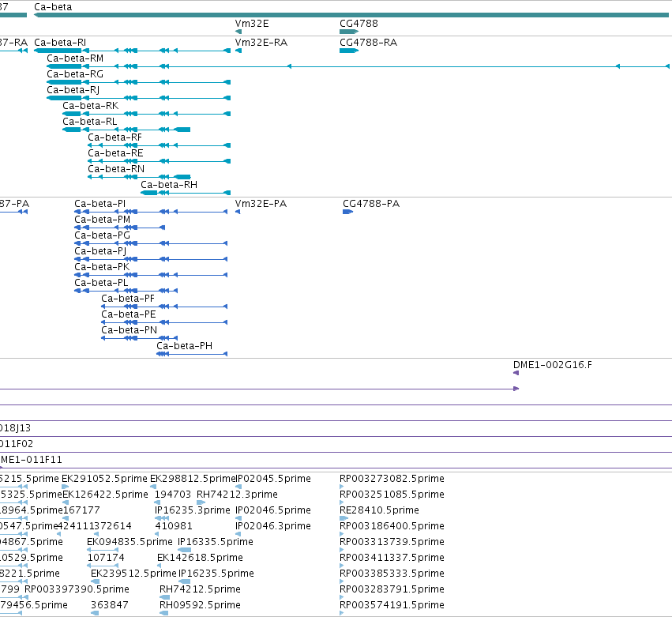Click EST label RP003313739.5prime
Image resolution: width=672 pixels, height=617 pixels.
pyautogui.click(x=392, y=542)
